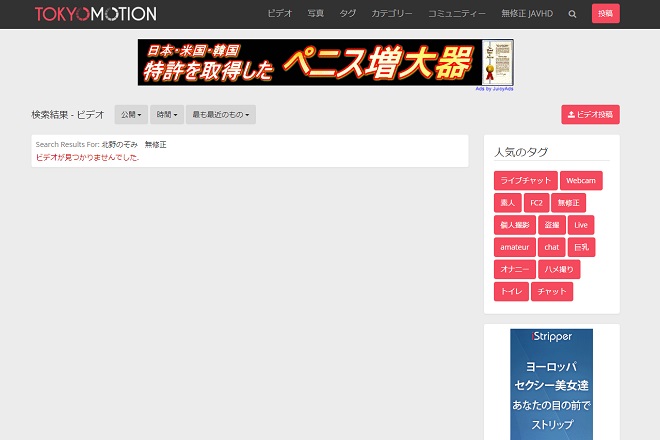Expand the 最も最近のもの sort dropdown
Screen dimensions: 660x440
tap(221, 115)
